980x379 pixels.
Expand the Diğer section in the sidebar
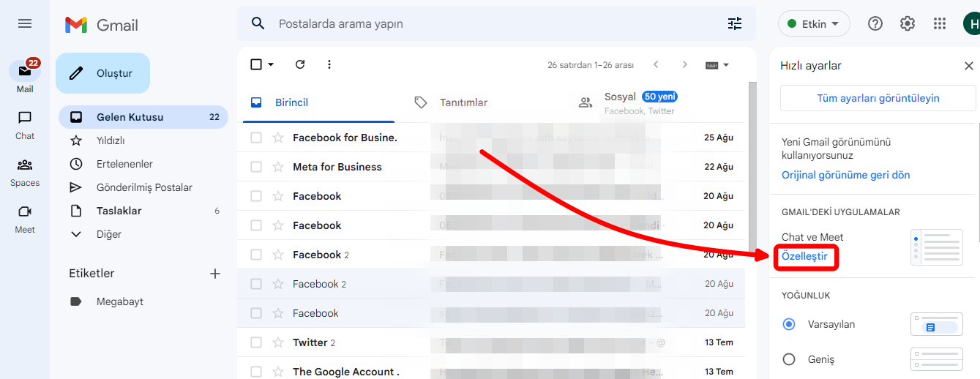pyautogui.click(x=108, y=234)
